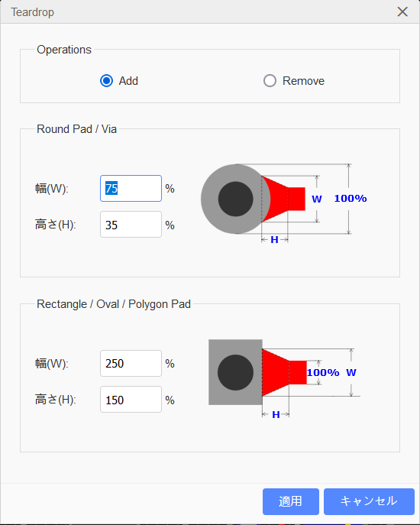Click the Round Pad width input field
This screenshot has height=525, width=420.
[131, 188]
